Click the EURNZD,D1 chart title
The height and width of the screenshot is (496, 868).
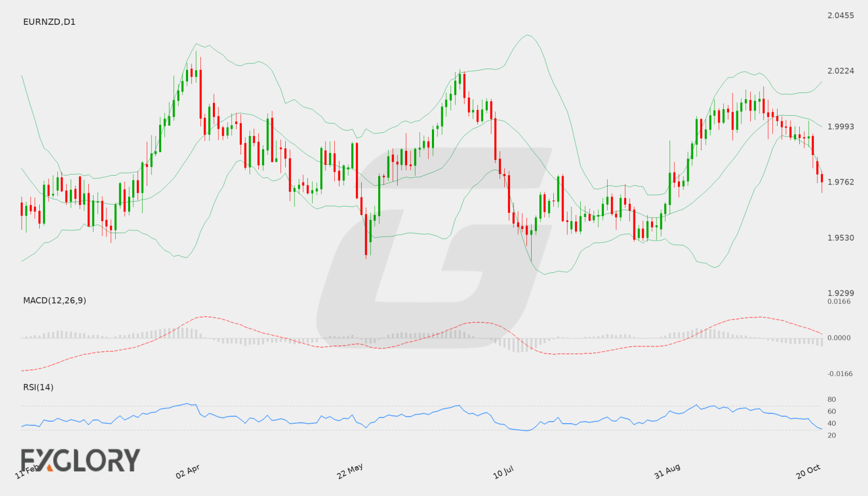pos(49,22)
